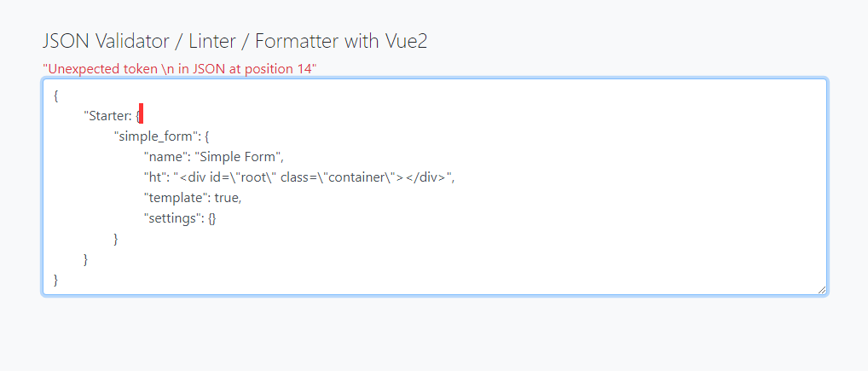
Task: Click the true value after template
Action: pyautogui.click(x=228, y=198)
